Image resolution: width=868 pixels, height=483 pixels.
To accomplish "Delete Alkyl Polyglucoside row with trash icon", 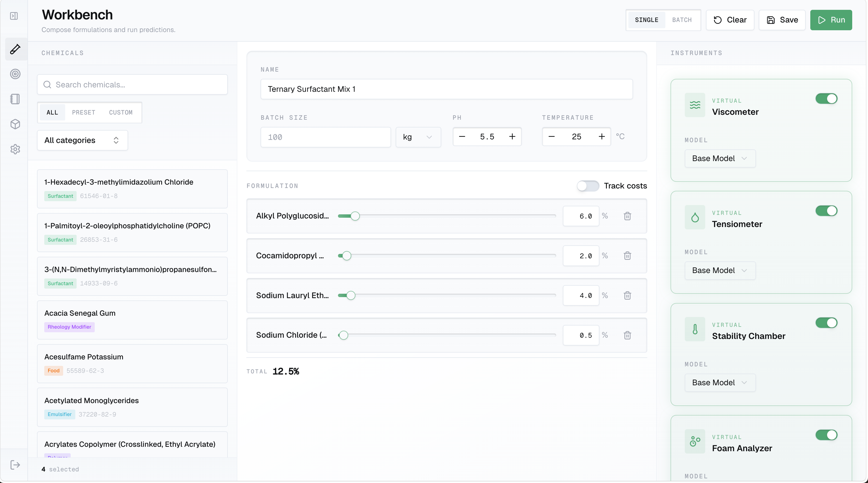I will pyautogui.click(x=627, y=216).
